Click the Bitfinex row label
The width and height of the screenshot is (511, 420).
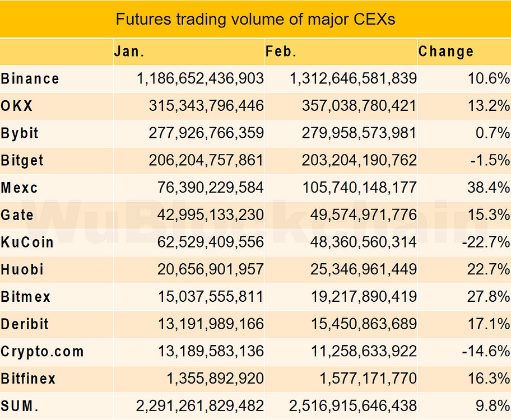pyautogui.click(x=29, y=379)
